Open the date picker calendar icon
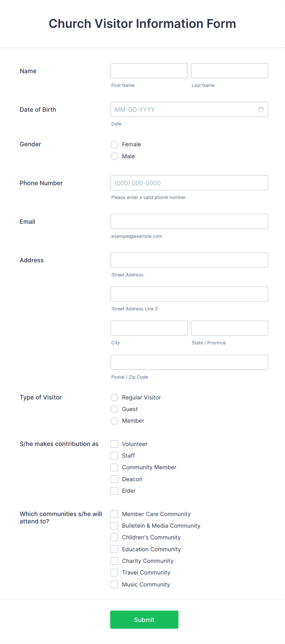The image size is (285, 644). (261, 109)
